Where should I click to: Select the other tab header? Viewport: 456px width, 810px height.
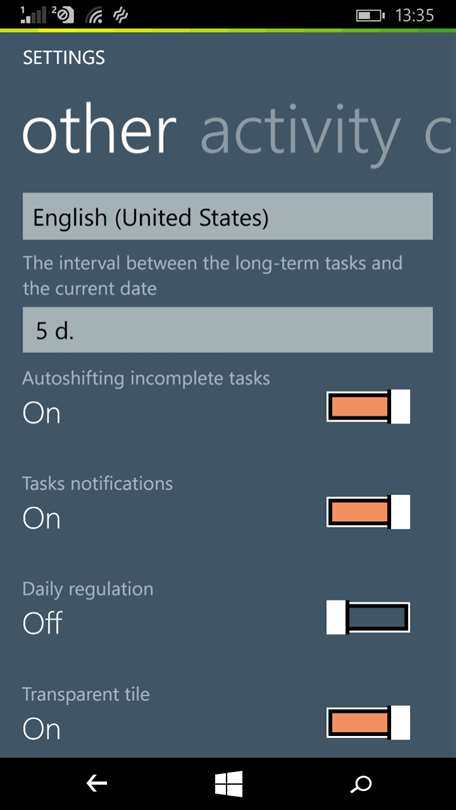pos(99,132)
